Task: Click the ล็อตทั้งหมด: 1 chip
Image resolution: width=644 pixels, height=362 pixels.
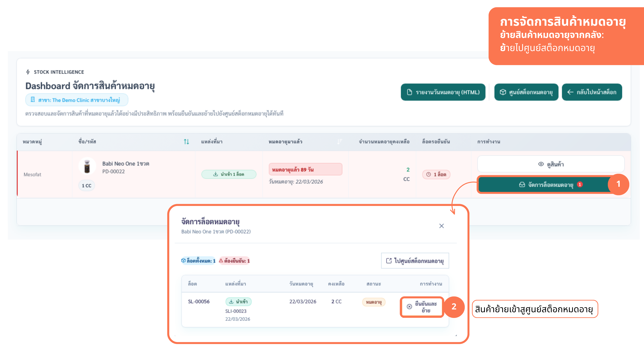Action: click(198, 261)
